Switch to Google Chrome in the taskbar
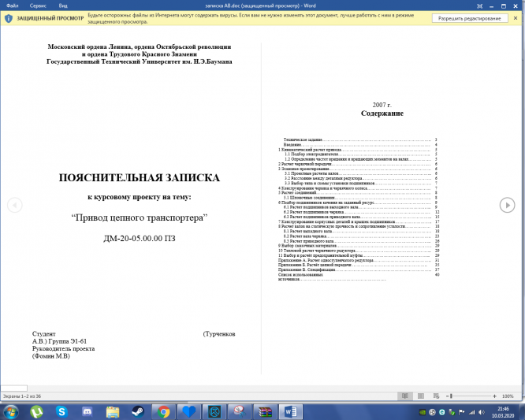Viewport: 525px width, 420px height. point(163,411)
